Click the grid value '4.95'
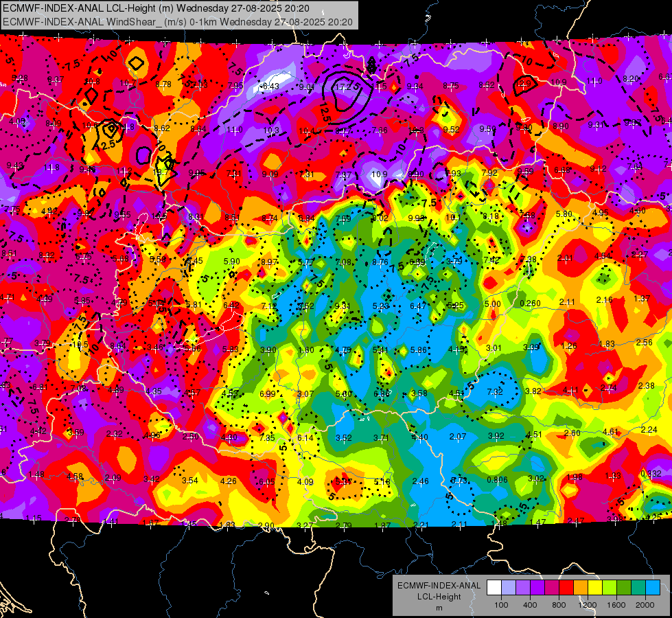The image size is (672, 618). tap(601, 213)
